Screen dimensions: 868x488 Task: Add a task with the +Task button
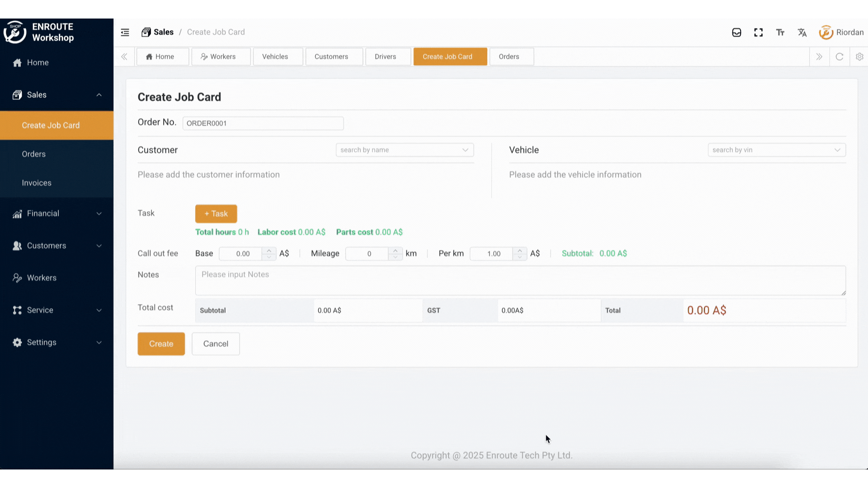216,213
